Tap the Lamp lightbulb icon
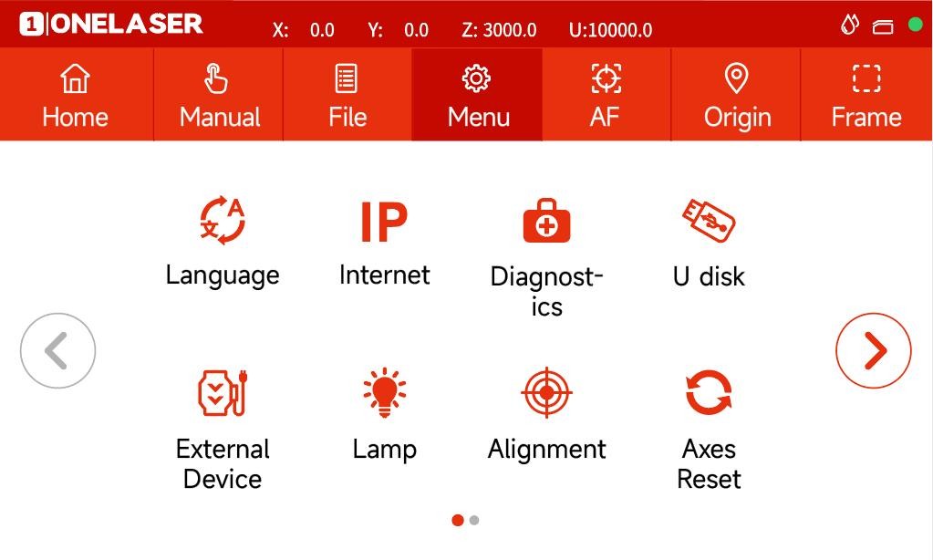 tap(384, 392)
